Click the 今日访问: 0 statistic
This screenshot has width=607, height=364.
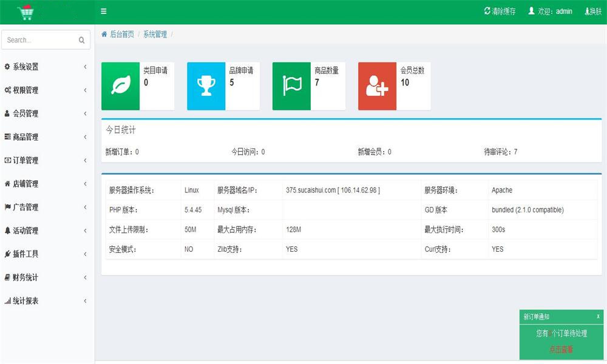coord(248,152)
